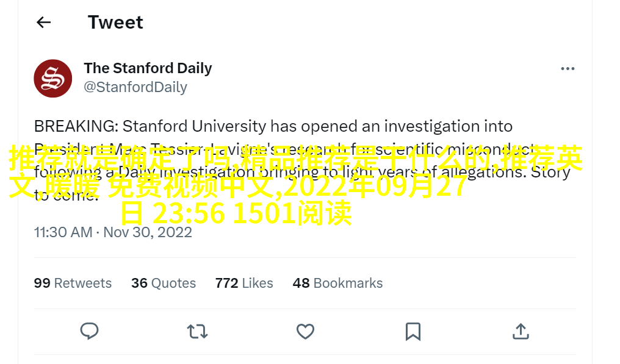View the 36 Quotes list

[x=164, y=283]
